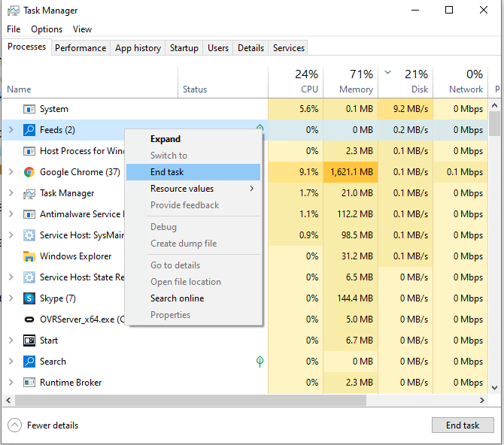Switch to the Performance tab
The height and width of the screenshot is (445, 504).
coord(80,48)
